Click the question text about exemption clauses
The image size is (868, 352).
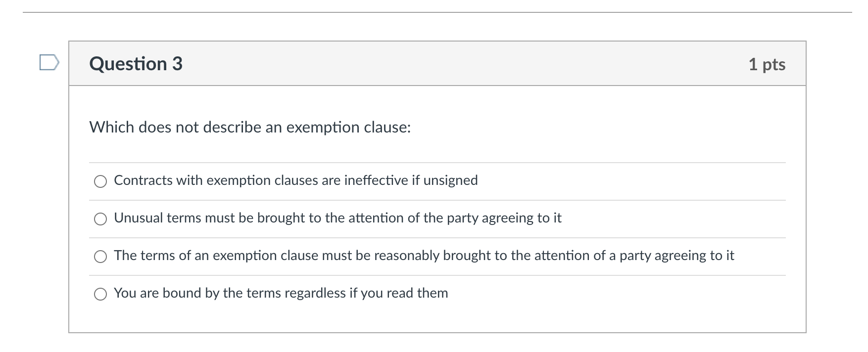(249, 127)
